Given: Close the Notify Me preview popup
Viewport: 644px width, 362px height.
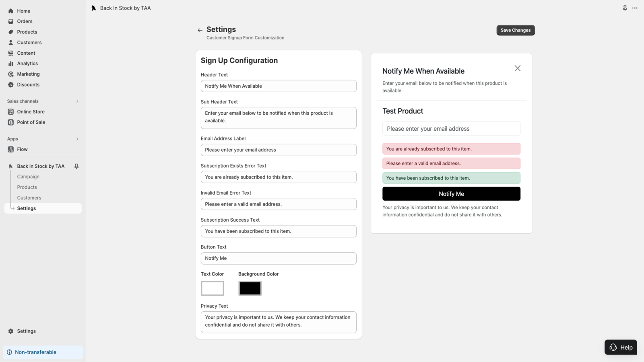Looking at the screenshot, I should tap(517, 68).
